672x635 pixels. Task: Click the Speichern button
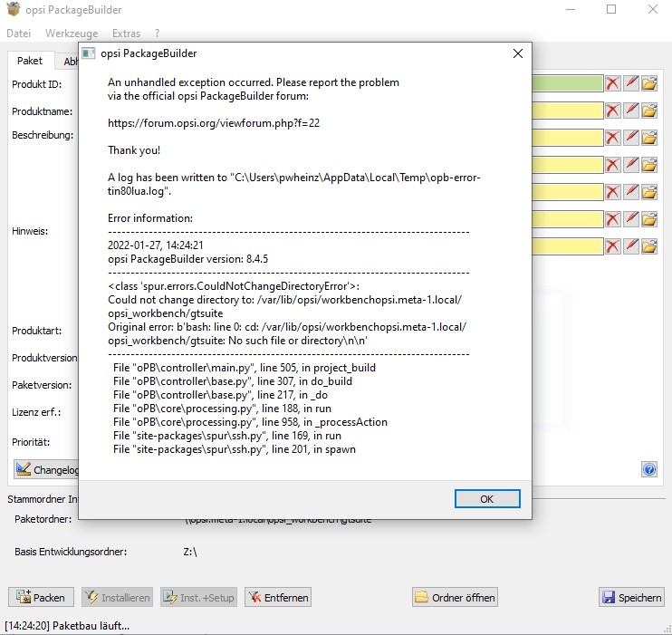[x=632, y=597]
